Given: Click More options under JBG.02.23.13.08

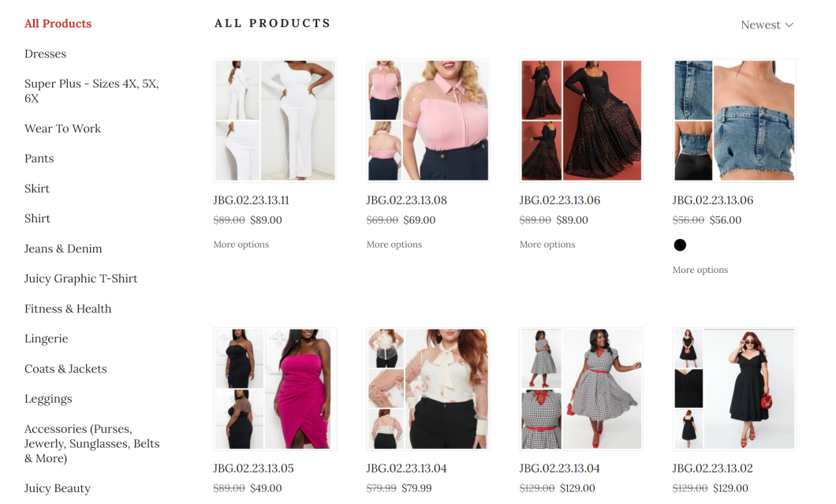Looking at the screenshot, I should pos(394,245).
